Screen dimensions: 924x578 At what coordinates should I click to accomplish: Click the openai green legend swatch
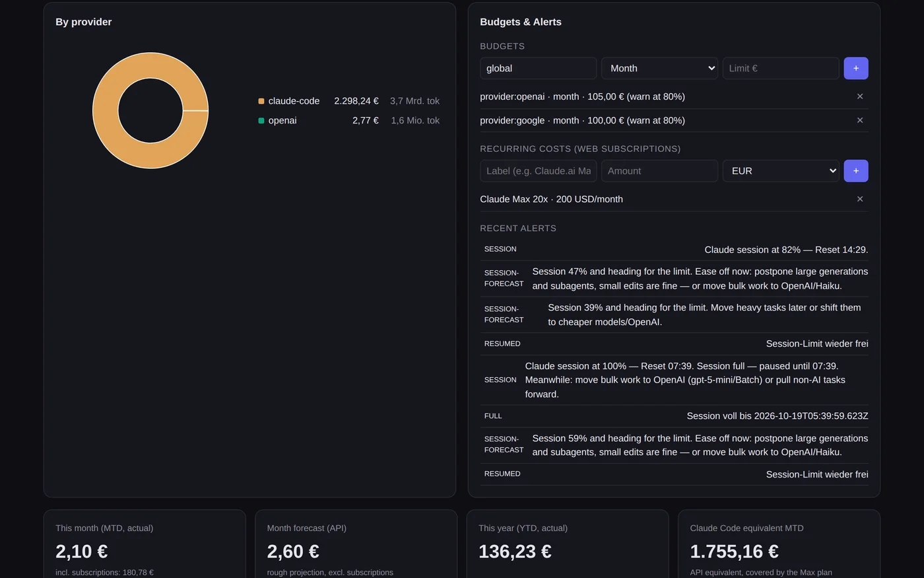point(261,120)
